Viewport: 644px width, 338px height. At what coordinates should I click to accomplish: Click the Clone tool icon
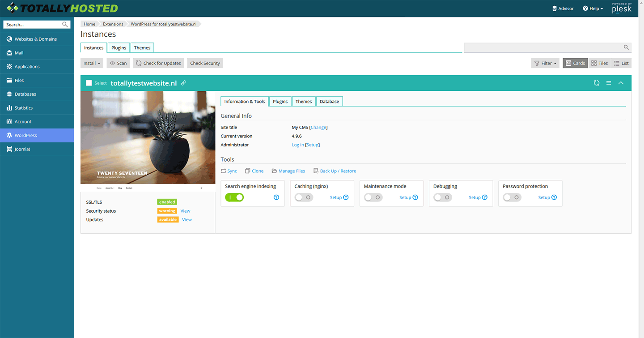[247, 171]
